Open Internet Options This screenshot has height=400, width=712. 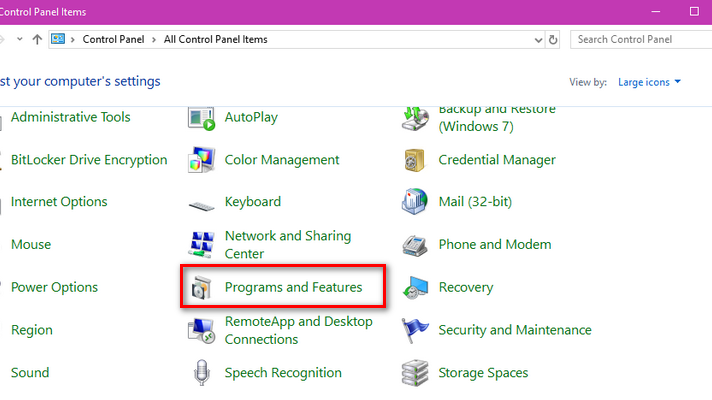[x=59, y=202]
